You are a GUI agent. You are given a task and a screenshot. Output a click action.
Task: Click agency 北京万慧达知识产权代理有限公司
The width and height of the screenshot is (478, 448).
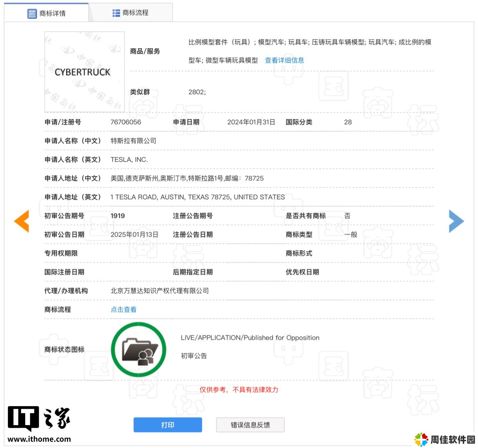[x=160, y=291]
